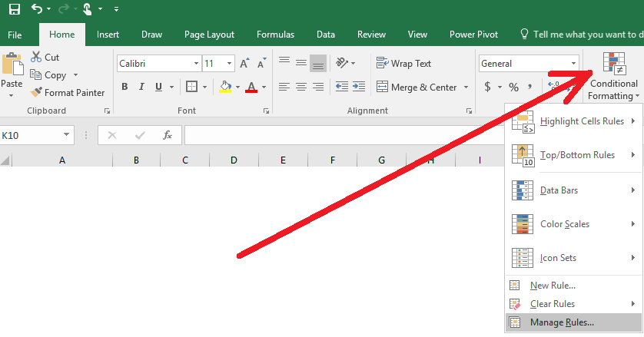Click Decrease Font Size icon
The height and width of the screenshot is (337, 644).
(x=261, y=63)
